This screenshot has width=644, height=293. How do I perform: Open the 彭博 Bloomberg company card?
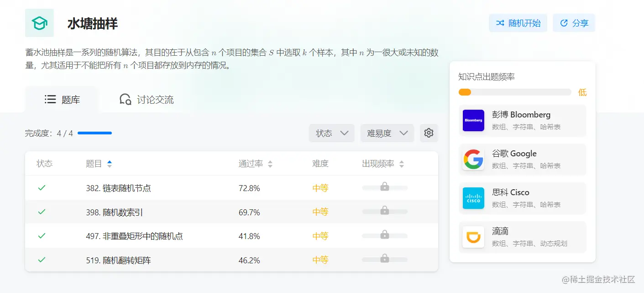(522, 120)
